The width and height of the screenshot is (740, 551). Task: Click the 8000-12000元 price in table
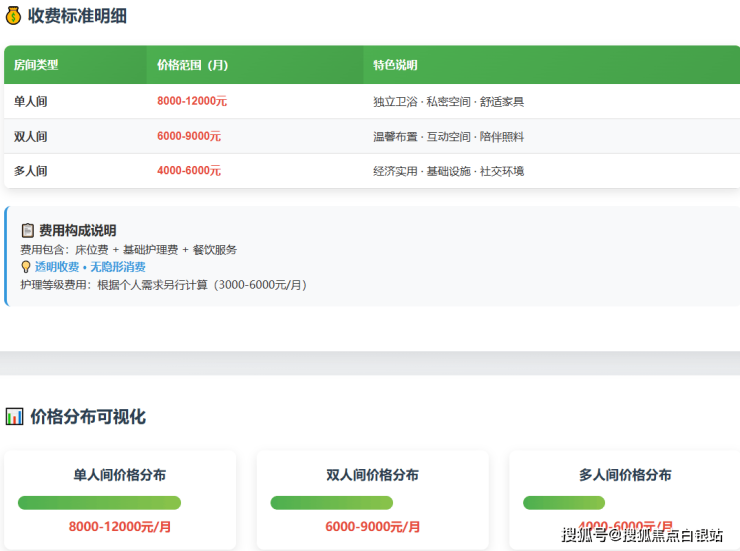click(192, 101)
